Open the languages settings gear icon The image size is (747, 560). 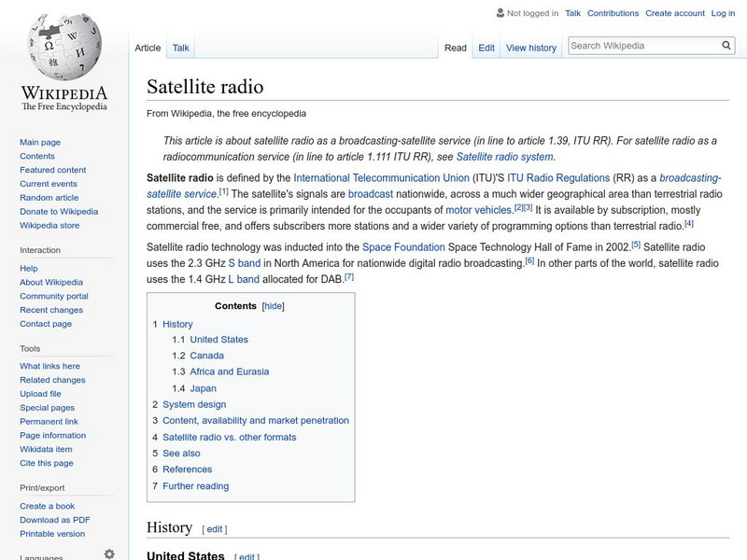tap(109, 553)
